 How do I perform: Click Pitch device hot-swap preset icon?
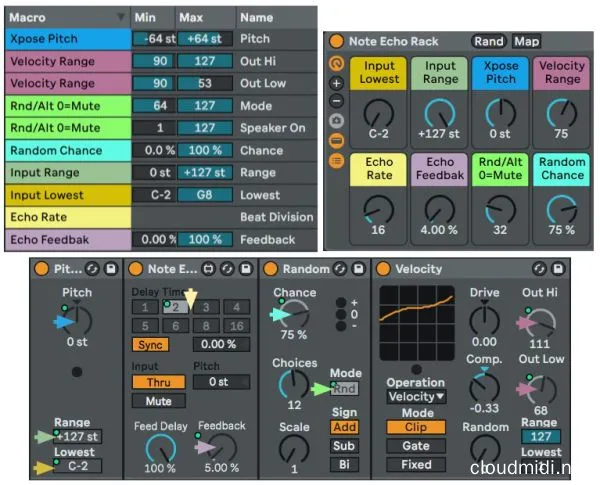tap(92, 269)
